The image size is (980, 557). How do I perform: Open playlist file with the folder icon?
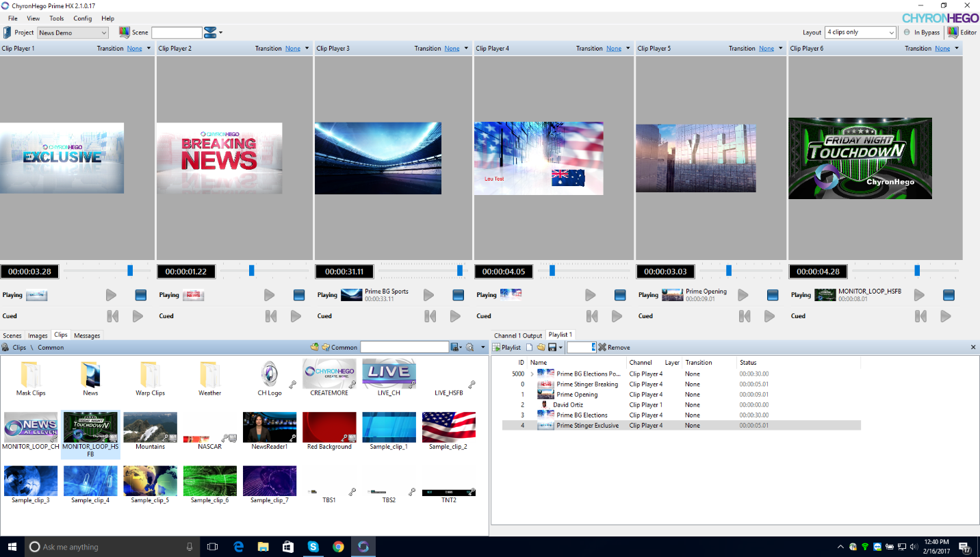541,348
